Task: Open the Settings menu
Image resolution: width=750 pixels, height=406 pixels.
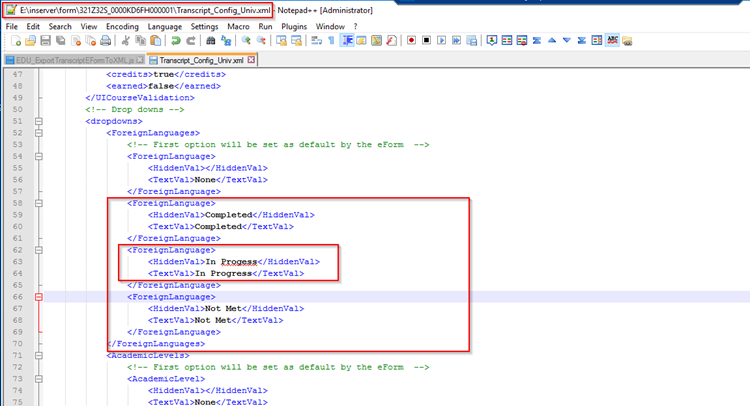Action: (204, 26)
